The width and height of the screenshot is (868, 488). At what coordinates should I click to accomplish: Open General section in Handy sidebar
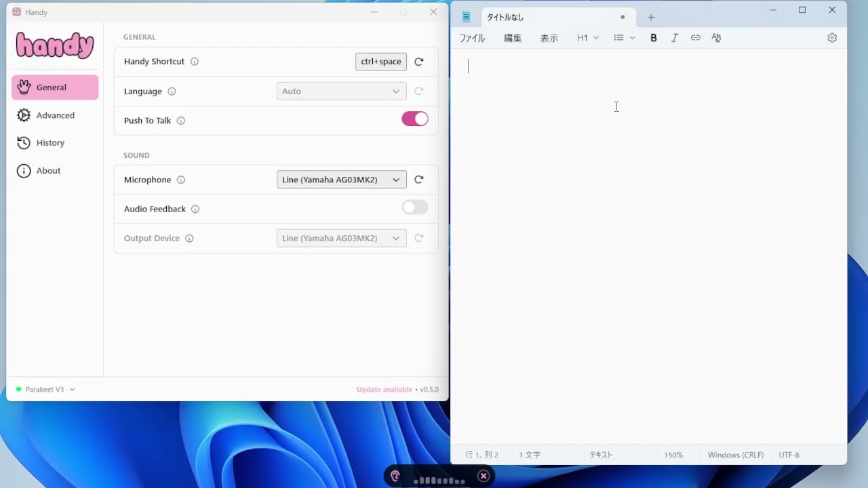click(x=55, y=87)
